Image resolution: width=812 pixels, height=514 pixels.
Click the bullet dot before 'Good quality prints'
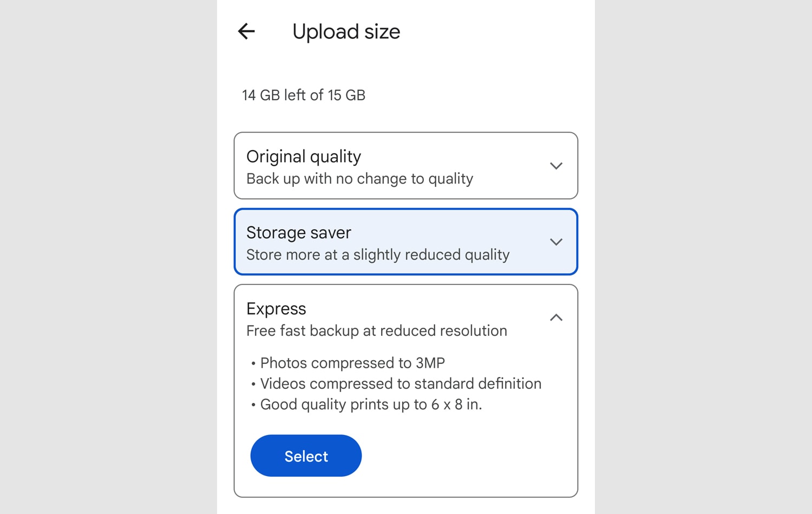click(253, 405)
